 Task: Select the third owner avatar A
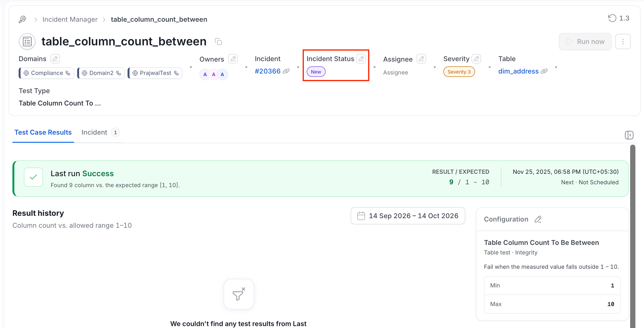point(222,74)
